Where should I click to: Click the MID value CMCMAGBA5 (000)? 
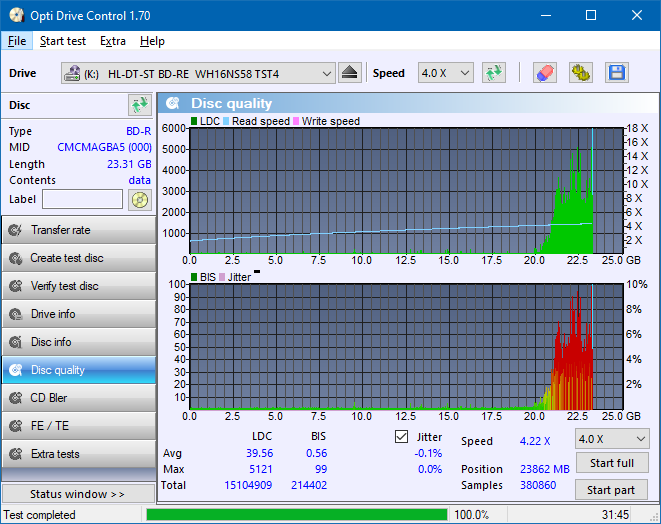pos(104,147)
